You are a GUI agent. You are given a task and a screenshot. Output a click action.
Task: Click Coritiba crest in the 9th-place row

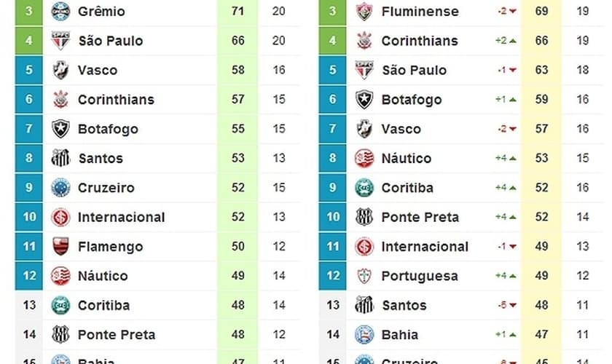click(364, 188)
